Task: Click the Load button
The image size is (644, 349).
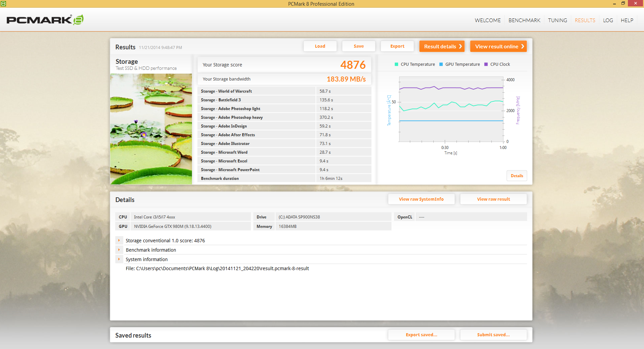Action: pos(320,46)
